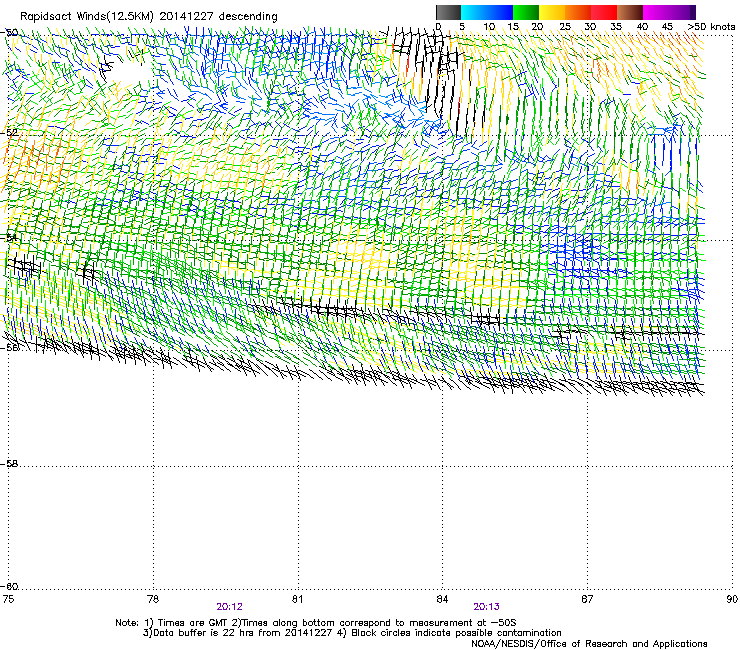This screenshot has height=650, width=740.
Task: Click the blue 10-15 knots legend segment
Action: point(500,12)
